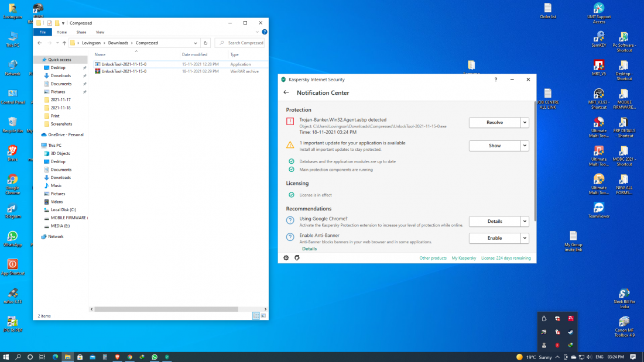Click Downloads in the address breadcrumb
Screen dimensions: 644x362
coord(118,43)
